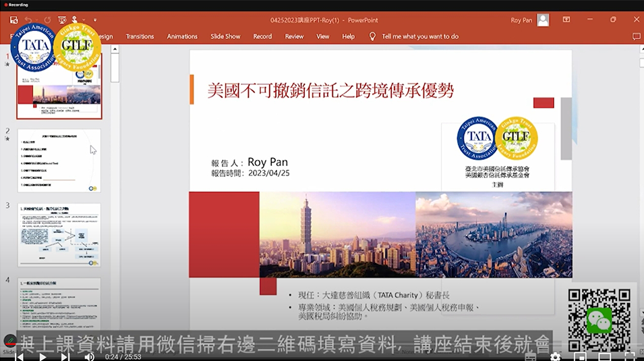644x361 pixels.
Task: Click the bullet text 現任：大達慈善組織 (TATA Charity) 秘書長
Action: click(x=374, y=296)
